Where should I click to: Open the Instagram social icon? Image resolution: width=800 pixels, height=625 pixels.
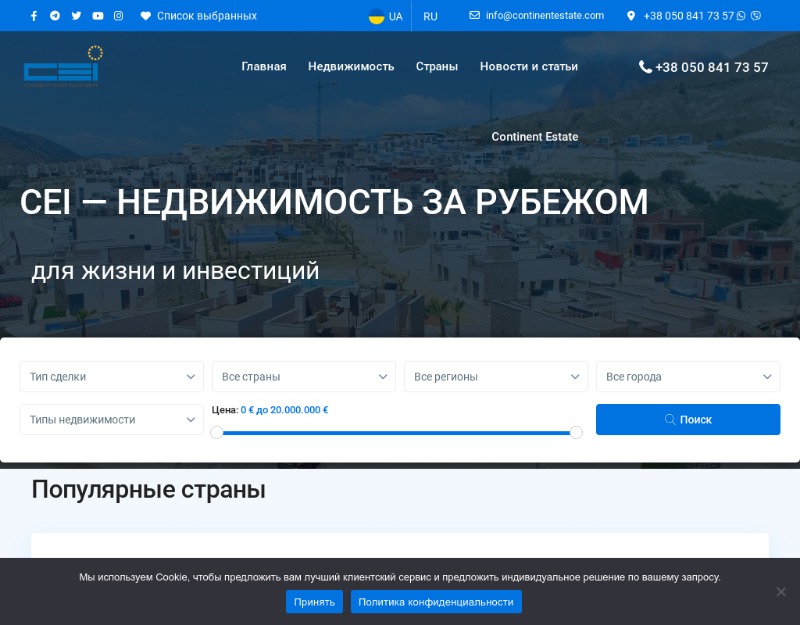click(118, 16)
